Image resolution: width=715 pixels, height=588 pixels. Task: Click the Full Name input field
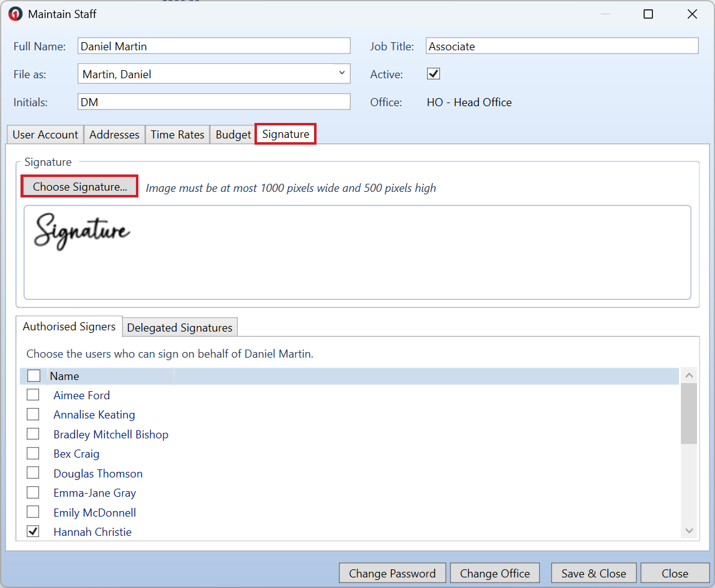[x=214, y=46]
